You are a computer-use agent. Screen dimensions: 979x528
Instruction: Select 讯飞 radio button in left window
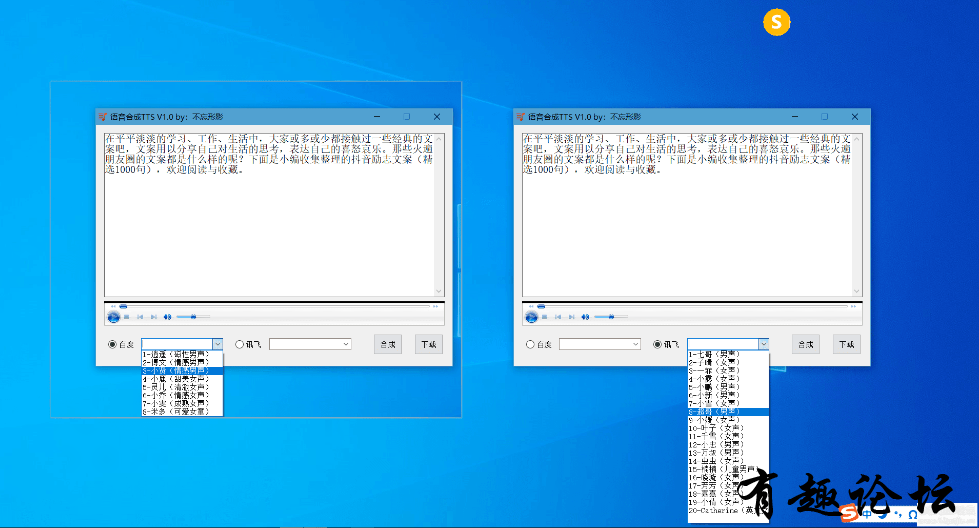coord(239,344)
